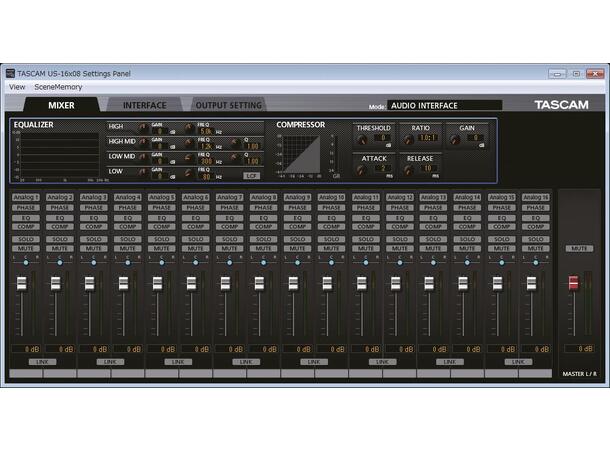Select the Analog 16 channel label
Image resolution: width=610 pixels, height=450 pixels.
click(535, 198)
